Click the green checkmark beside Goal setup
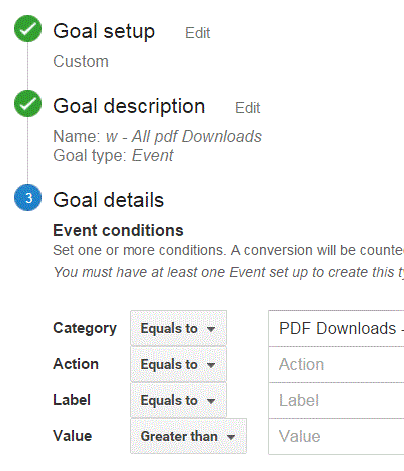The width and height of the screenshot is (404, 471). (28, 29)
